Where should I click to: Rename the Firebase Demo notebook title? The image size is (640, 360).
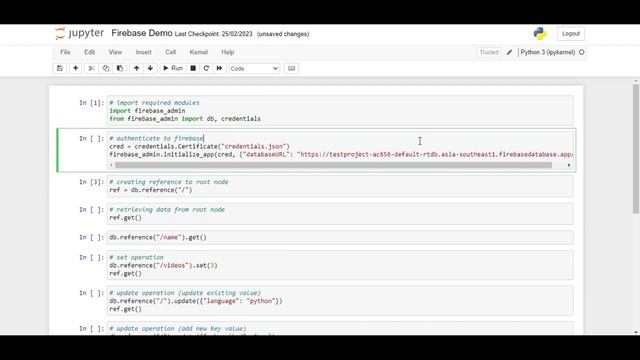coord(142,33)
